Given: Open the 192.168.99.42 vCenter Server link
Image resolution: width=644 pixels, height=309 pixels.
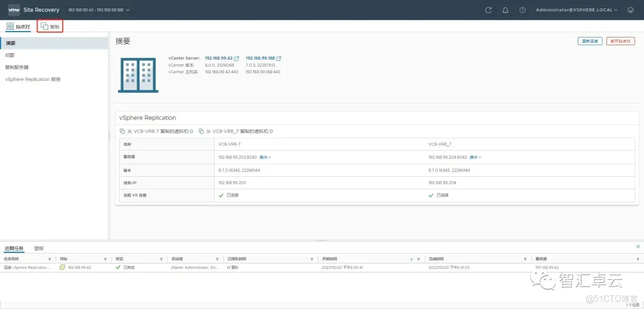Looking at the screenshot, I should pyautogui.click(x=218, y=58).
